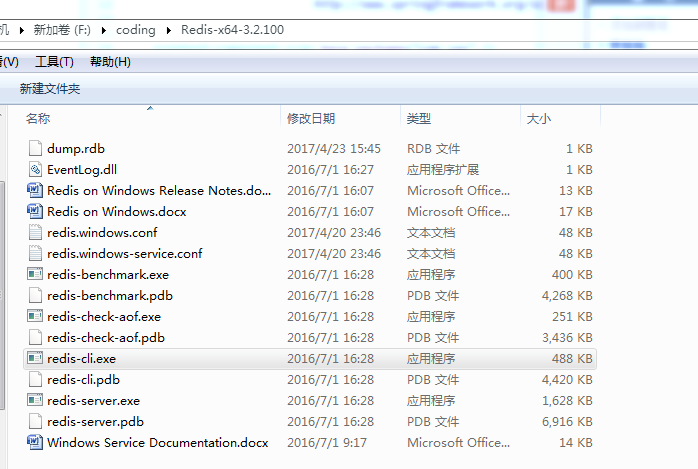This screenshot has height=469, width=698.
Task: Click the redis-server.pdb file icon
Action: 35,421
